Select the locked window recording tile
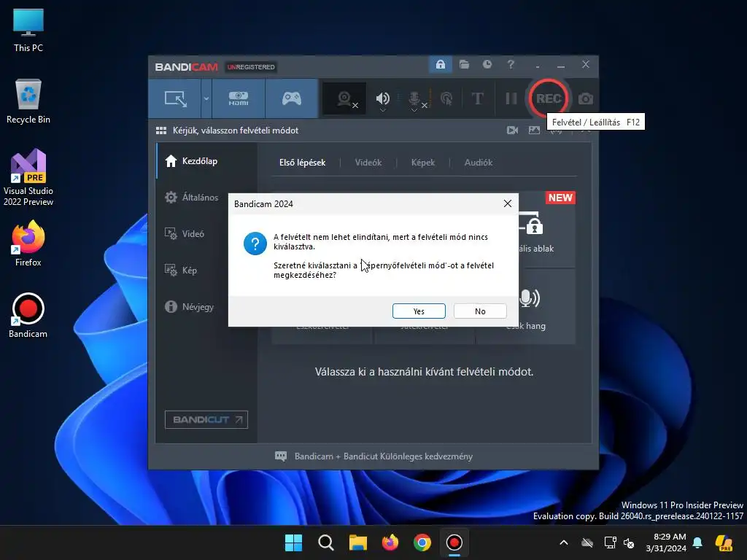 coord(547,230)
